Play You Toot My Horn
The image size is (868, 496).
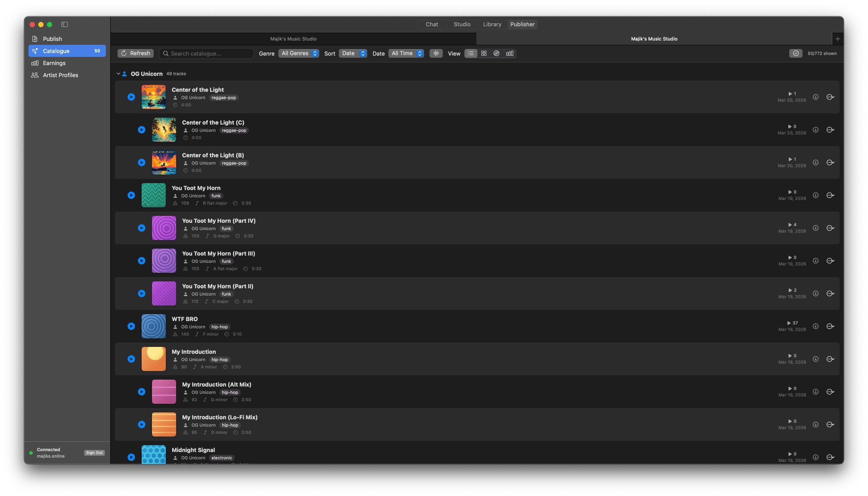click(131, 195)
